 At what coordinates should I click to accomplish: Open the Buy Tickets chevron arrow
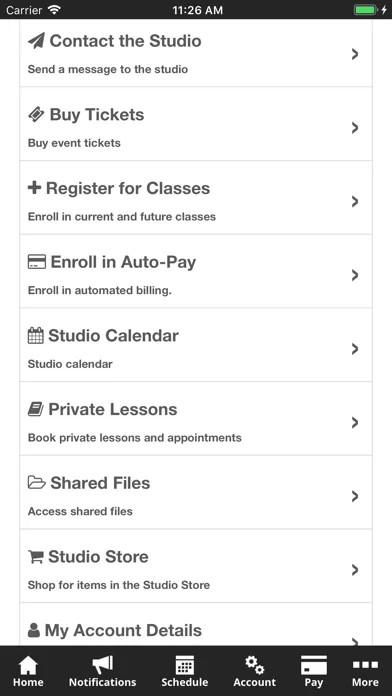(x=354, y=128)
